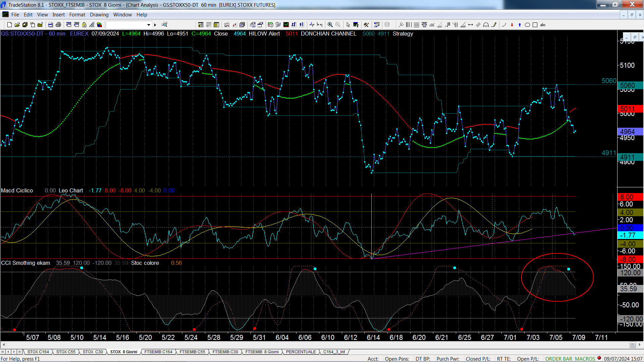Select the pointer arrow tool

pyautogui.click(x=348, y=25)
